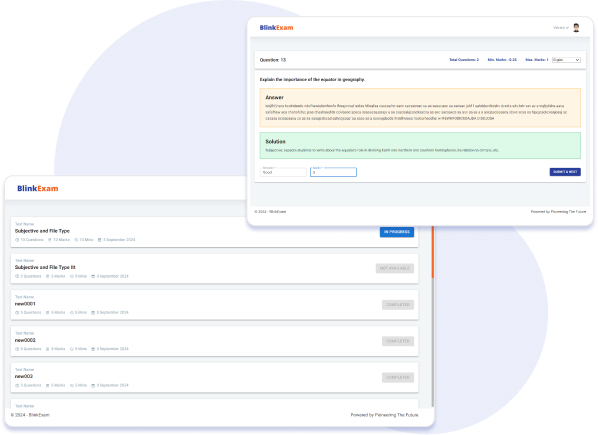Click the duration icon in the new0002 row
The image size is (598, 435).
coord(72,349)
